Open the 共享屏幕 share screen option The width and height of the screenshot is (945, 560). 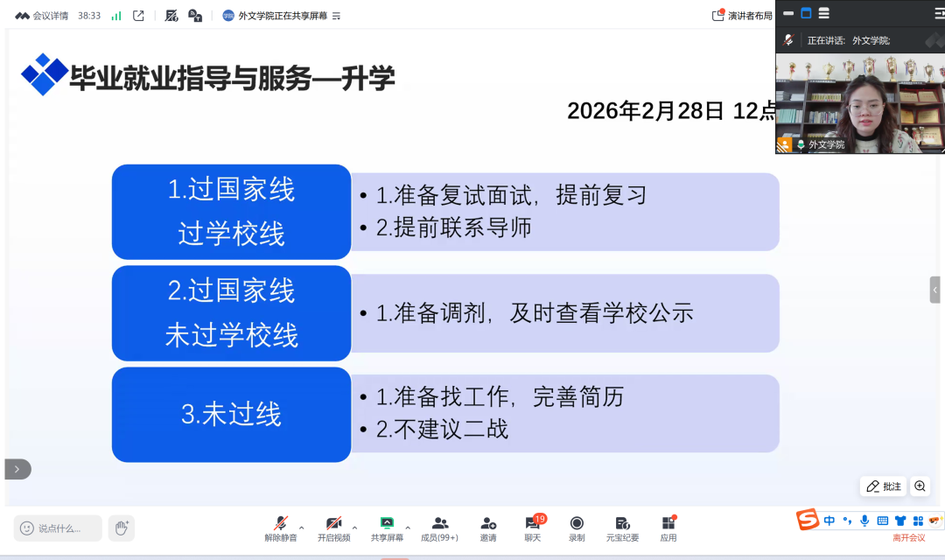click(x=387, y=528)
